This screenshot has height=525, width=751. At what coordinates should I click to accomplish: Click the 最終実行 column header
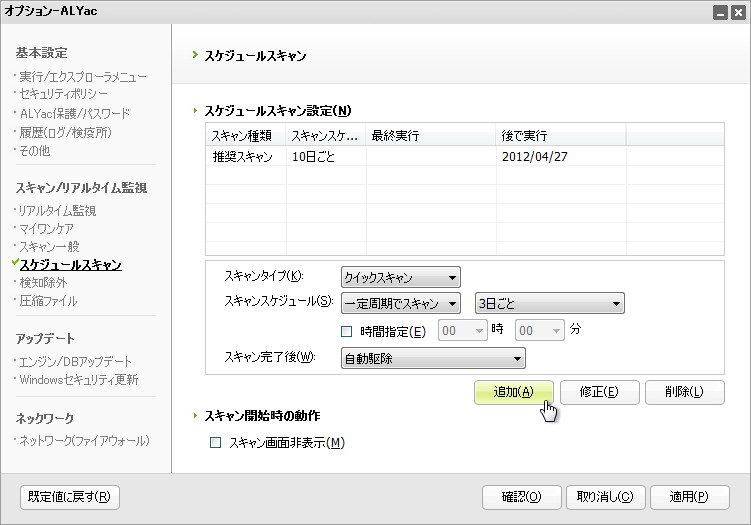coord(431,136)
